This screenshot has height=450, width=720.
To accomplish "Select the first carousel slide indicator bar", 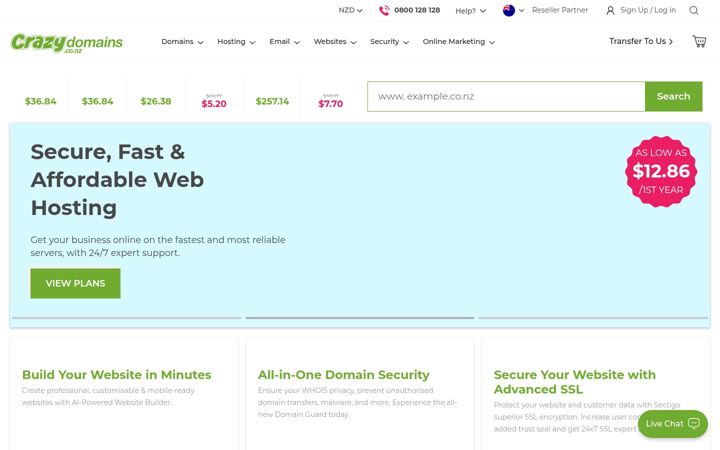I will [126, 317].
